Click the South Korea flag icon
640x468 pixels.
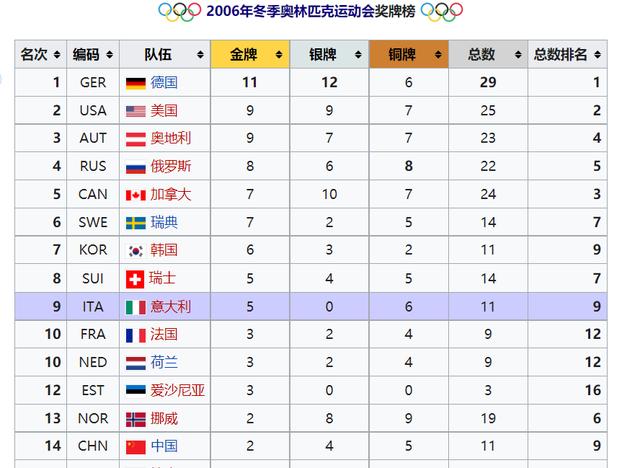coord(136,251)
